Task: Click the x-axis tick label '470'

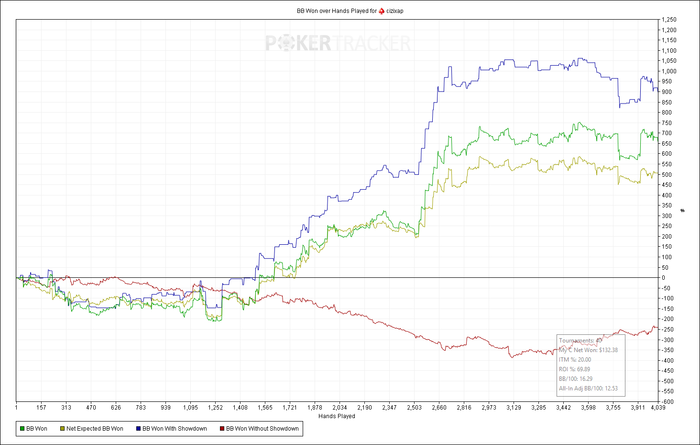Action: [x=91, y=408]
